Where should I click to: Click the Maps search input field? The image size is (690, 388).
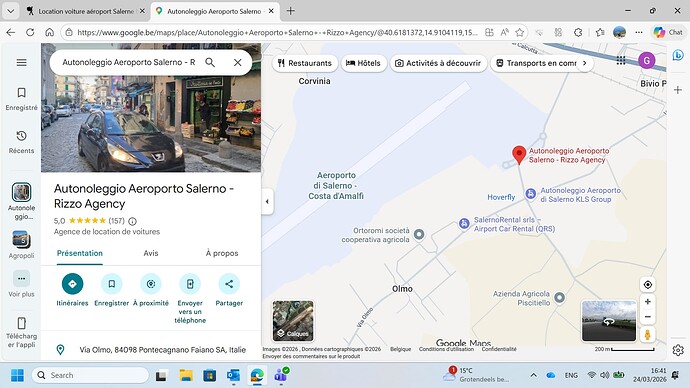(x=129, y=62)
